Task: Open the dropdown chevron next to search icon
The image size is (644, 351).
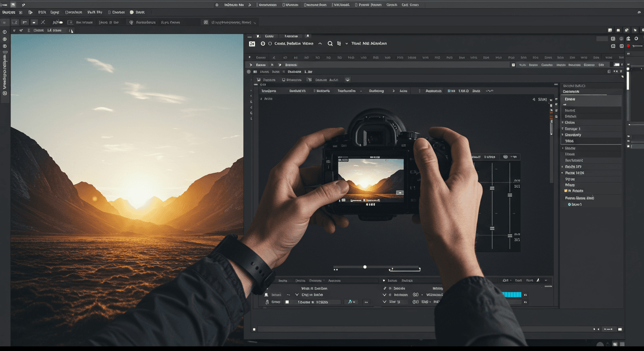Action: 346,43
